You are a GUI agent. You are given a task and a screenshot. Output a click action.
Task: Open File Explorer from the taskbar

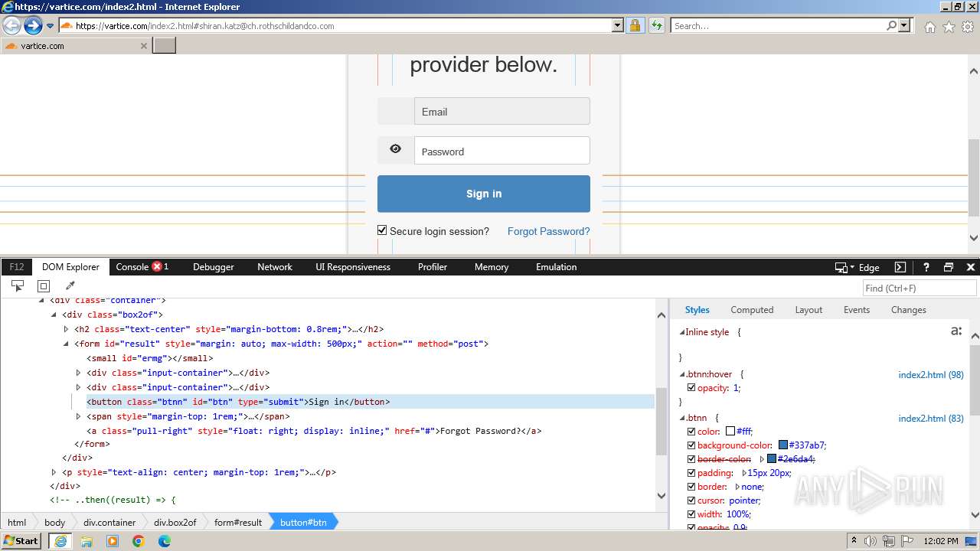(87, 541)
